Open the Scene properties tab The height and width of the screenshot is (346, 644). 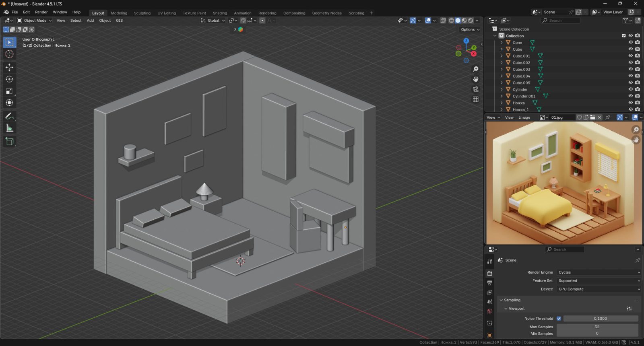[489, 302]
